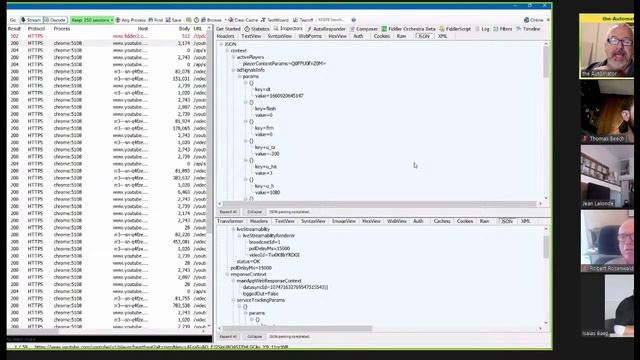Click the Host column header
Screen dimensions: 640x360
click(143, 29)
